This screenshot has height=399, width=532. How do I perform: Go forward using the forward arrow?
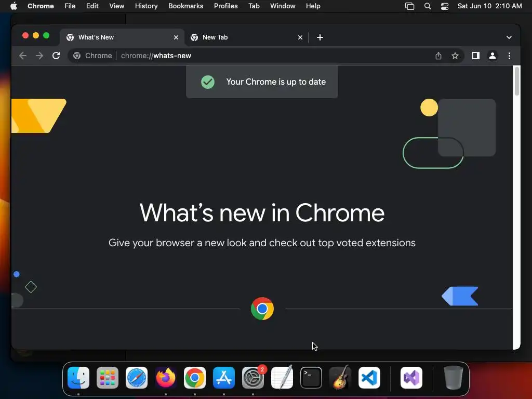tap(39, 56)
